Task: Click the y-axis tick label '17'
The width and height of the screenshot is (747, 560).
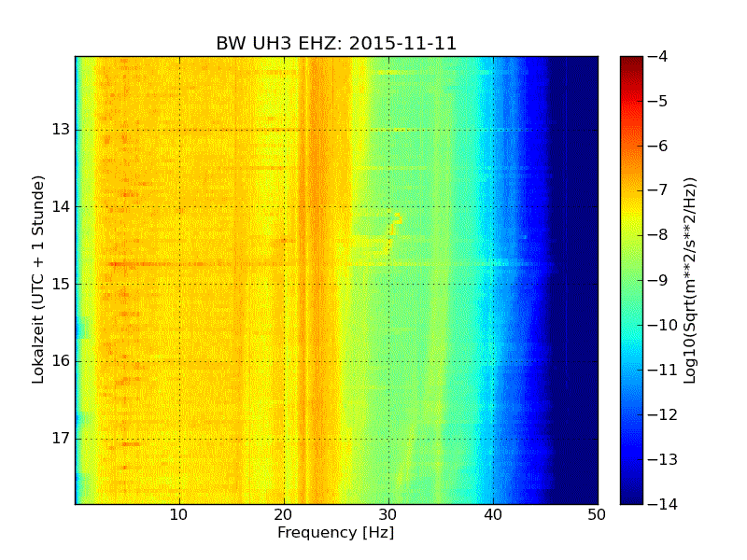Action: click(61, 438)
